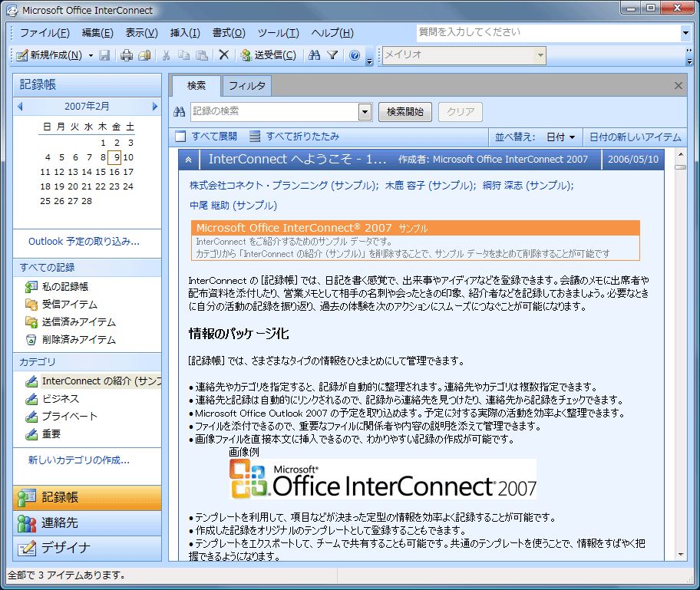Viewport: 700px width, 590px height.
Task: Switch to the フィルタ tab
Action: pyautogui.click(x=247, y=85)
